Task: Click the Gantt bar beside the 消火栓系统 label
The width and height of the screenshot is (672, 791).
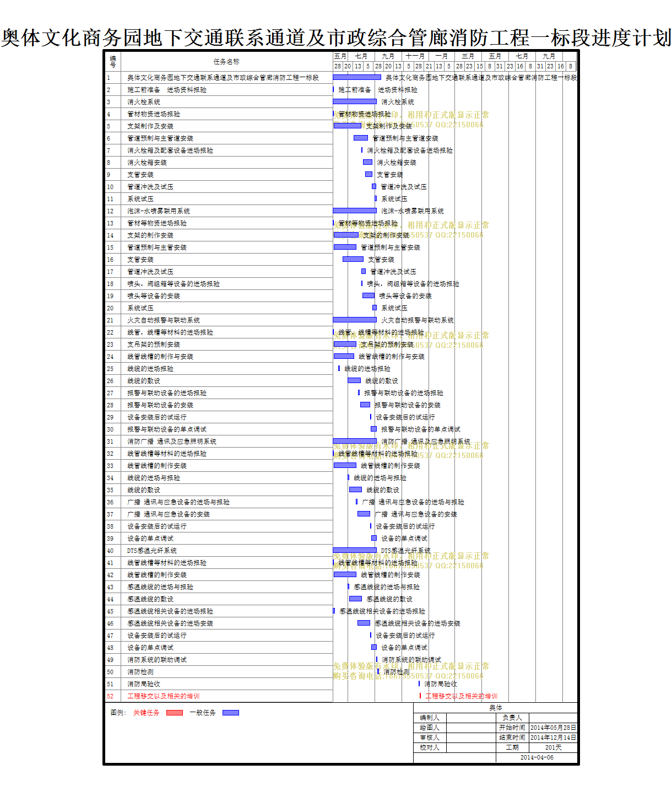Action: 355,101
